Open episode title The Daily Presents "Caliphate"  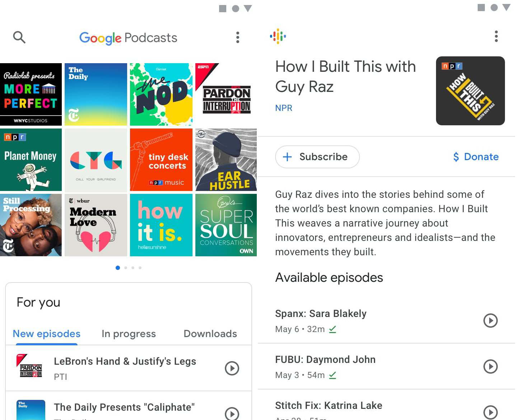pyautogui.click(x=124, y=407)
